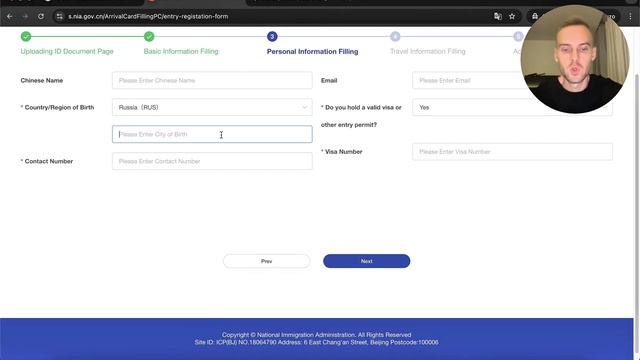Open the Travel Information Filling step
640x360 pixels.
pyautogui.click(x=427, y=51)
